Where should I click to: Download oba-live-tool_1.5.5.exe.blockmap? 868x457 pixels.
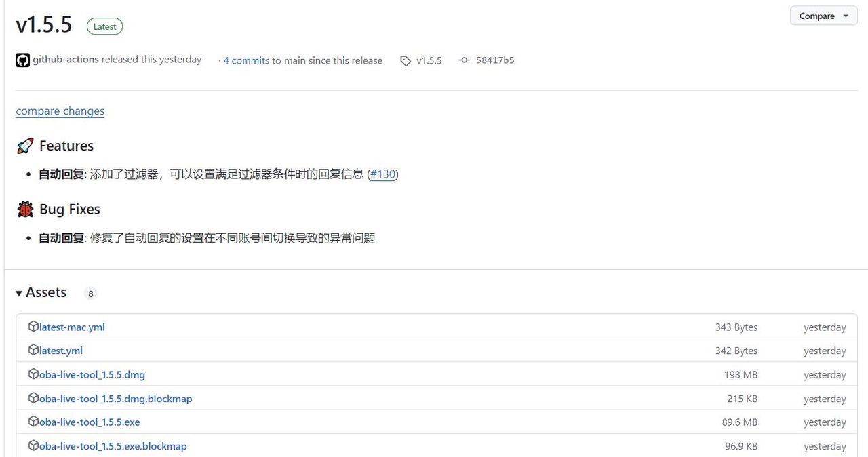click(113, 445)
